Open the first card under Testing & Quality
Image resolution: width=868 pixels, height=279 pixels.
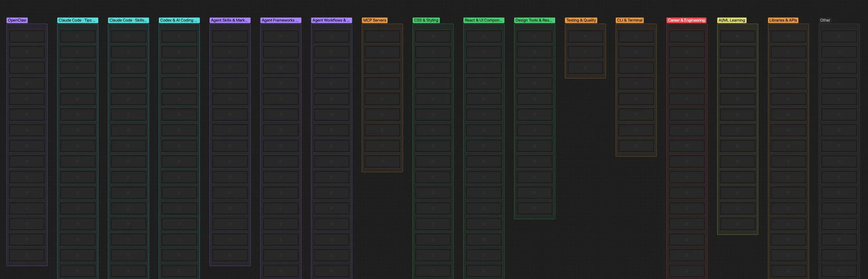coord(585,37)
